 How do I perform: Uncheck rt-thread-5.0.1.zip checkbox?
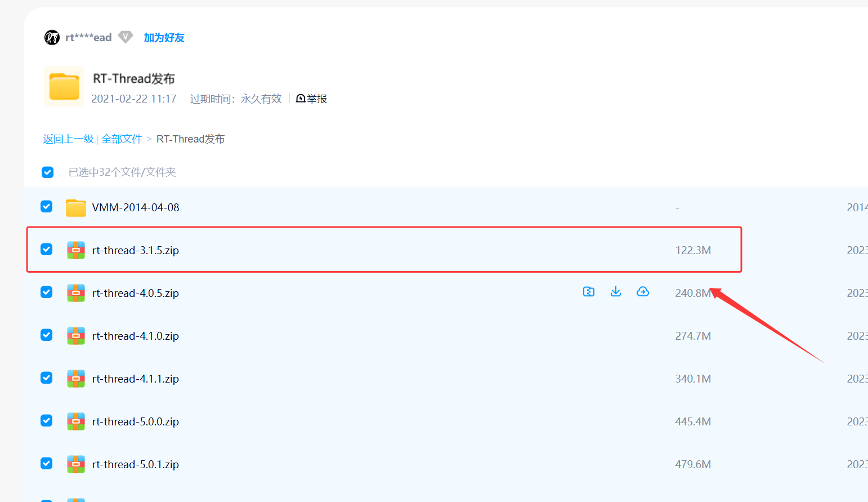pyautogui.click(x=47, y=464)
